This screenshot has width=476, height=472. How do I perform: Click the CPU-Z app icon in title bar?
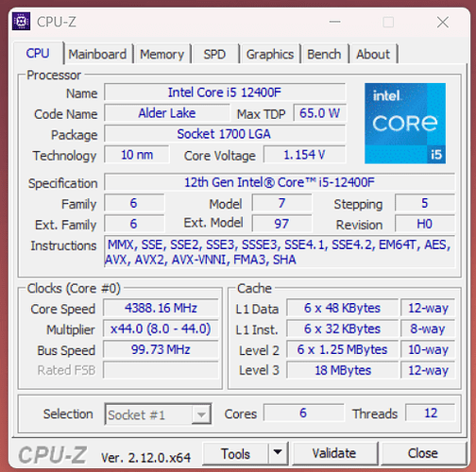click(x=21, y=22)
